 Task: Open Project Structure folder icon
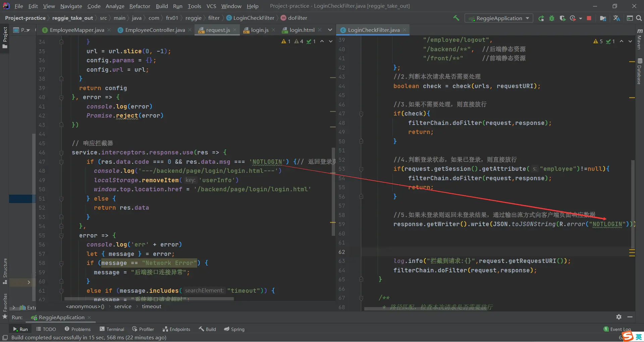(x=603, y=18)
